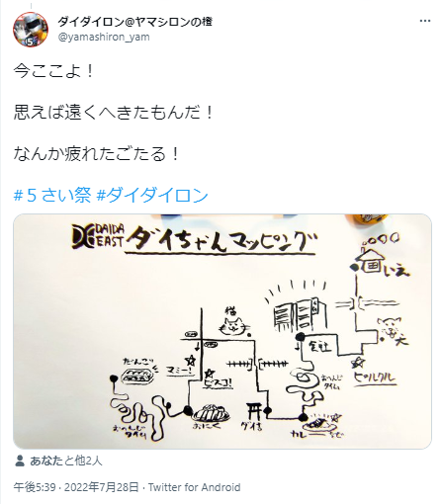Image resolution: width=442 pixels, height=504 pixels.
Task: Open Twitter for Android source link
Action: (194, 487)
